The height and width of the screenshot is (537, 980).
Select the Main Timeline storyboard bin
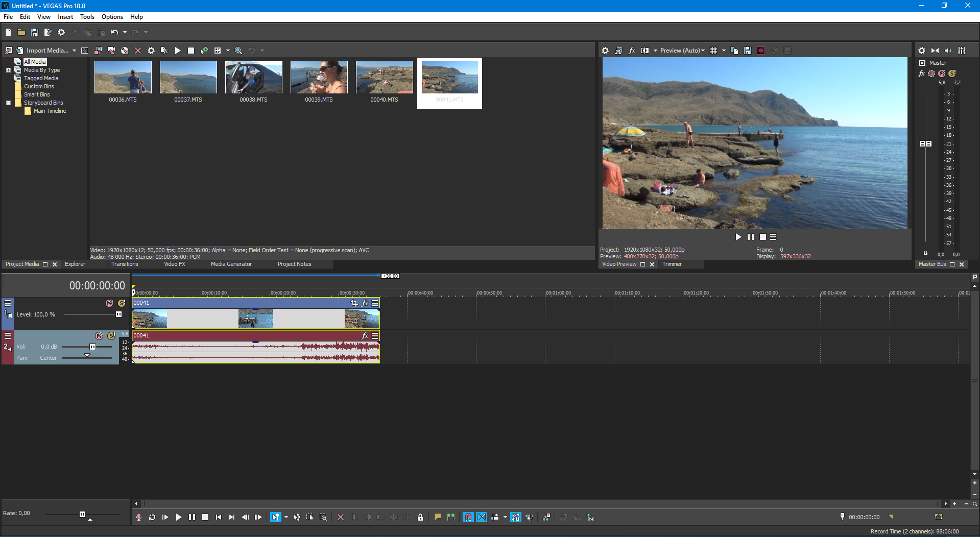click(50, 111)
